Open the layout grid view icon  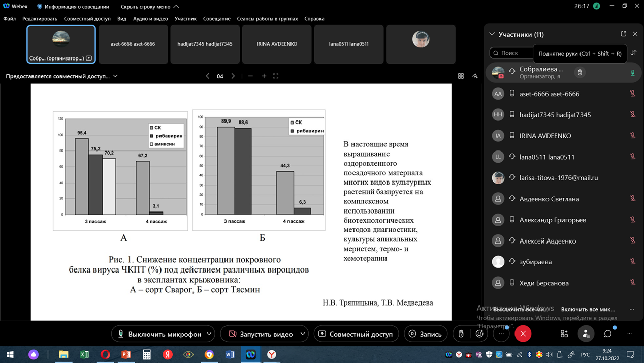(x=461, y=76)
